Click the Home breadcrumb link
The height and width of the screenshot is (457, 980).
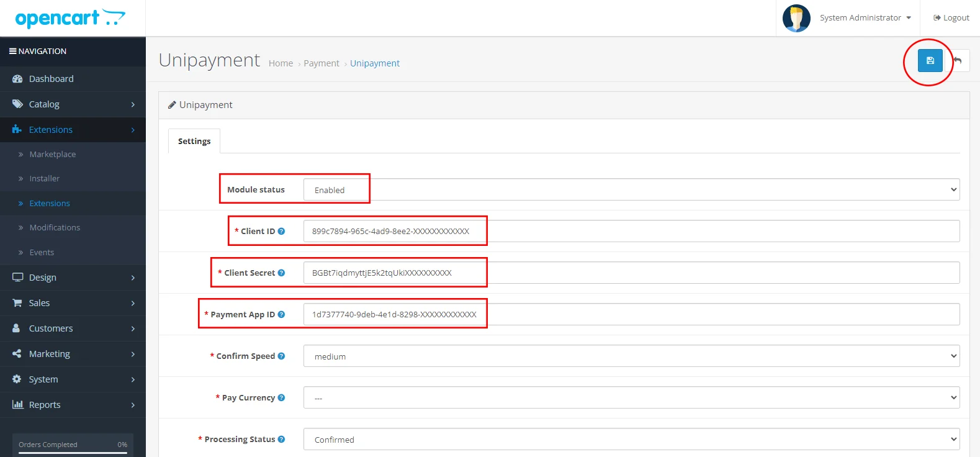(281, 63)
